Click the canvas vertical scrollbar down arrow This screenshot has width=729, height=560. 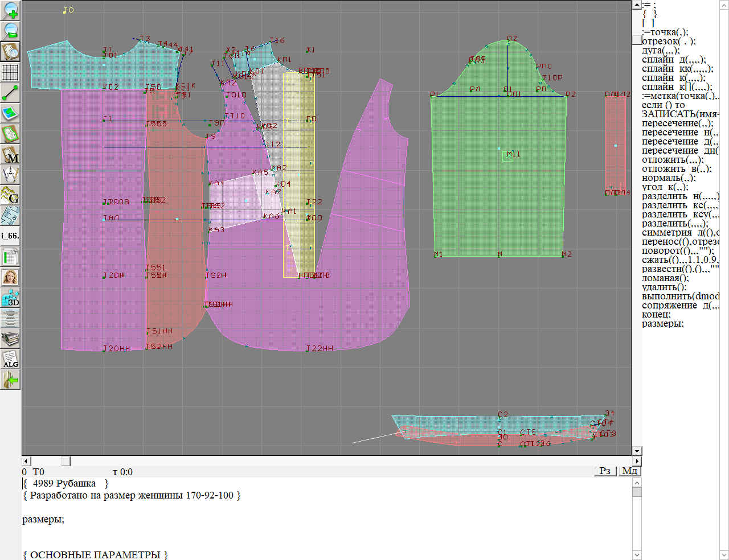pyautogui.click(x=637, y=451)
